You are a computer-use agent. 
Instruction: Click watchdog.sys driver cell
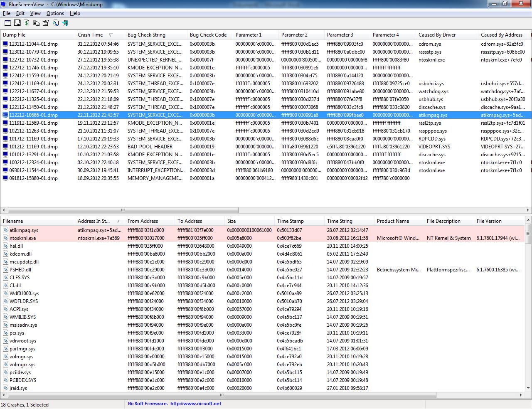click(x=433, y=91)
